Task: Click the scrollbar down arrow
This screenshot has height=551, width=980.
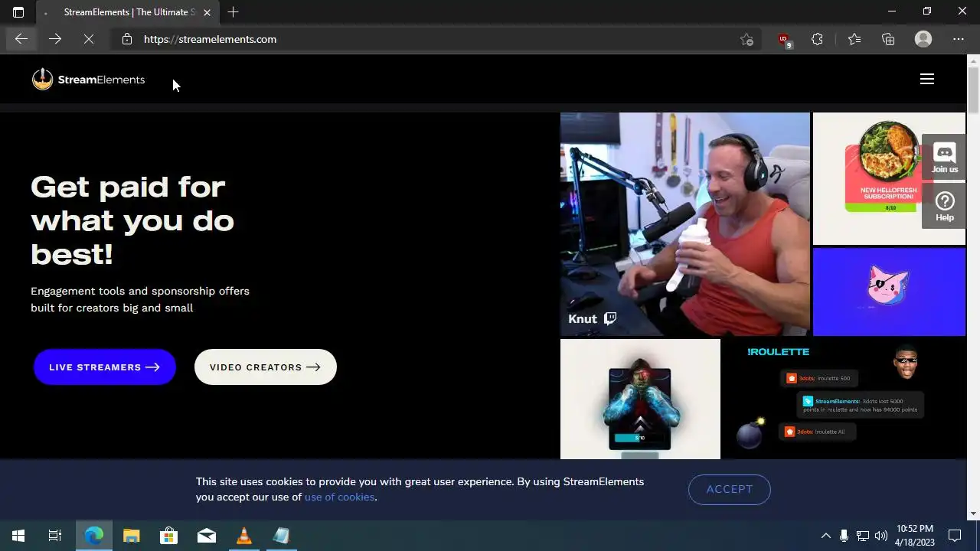Action: pos(973,514)
